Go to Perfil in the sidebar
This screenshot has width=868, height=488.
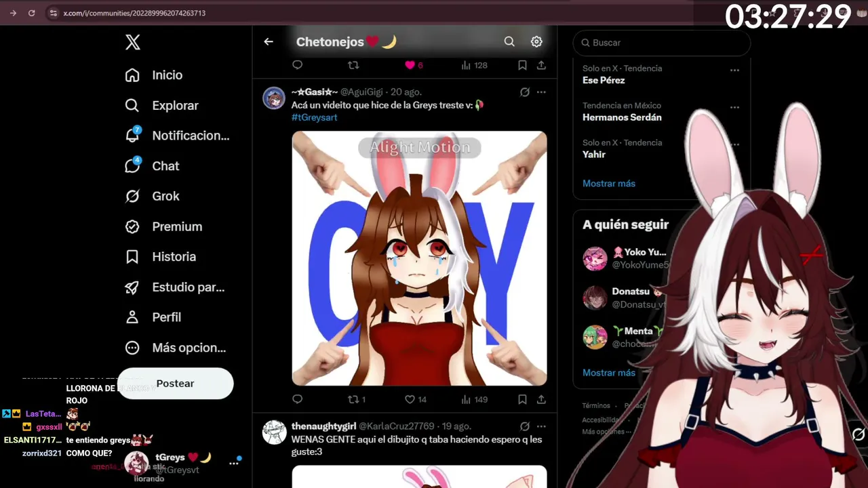click(x=153, y=317)
